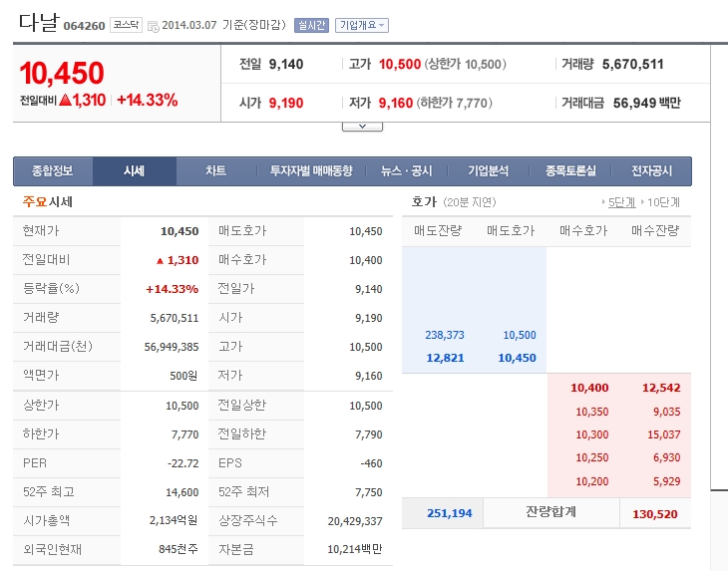Click ask price 10,500 in order book
This screenshot has width=728, height=571.
520,335
